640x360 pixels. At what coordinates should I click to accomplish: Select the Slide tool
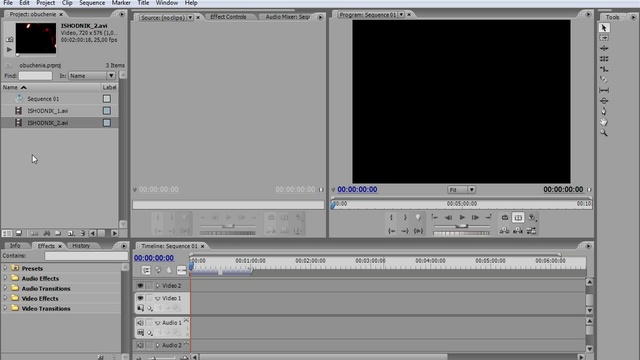(x=604, y=101)
